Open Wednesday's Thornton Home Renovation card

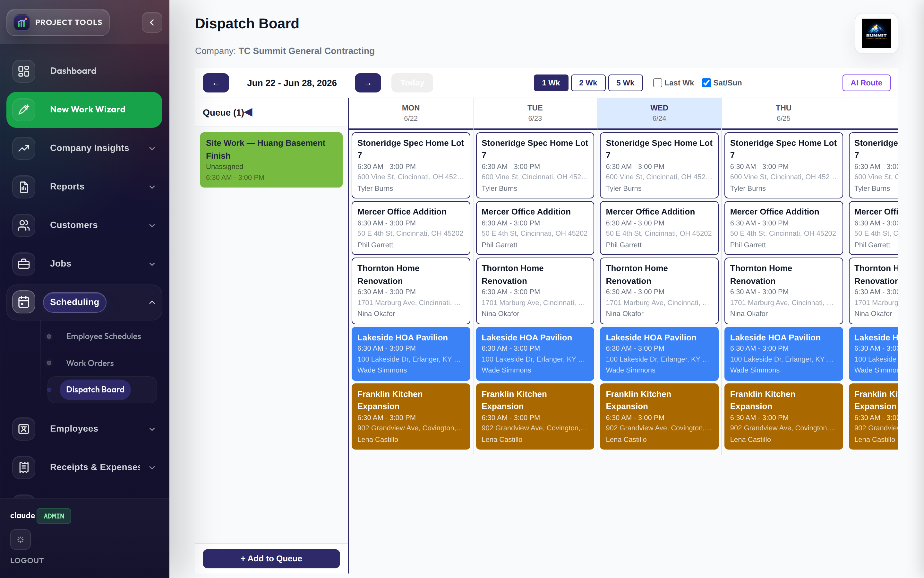point(659,291)
